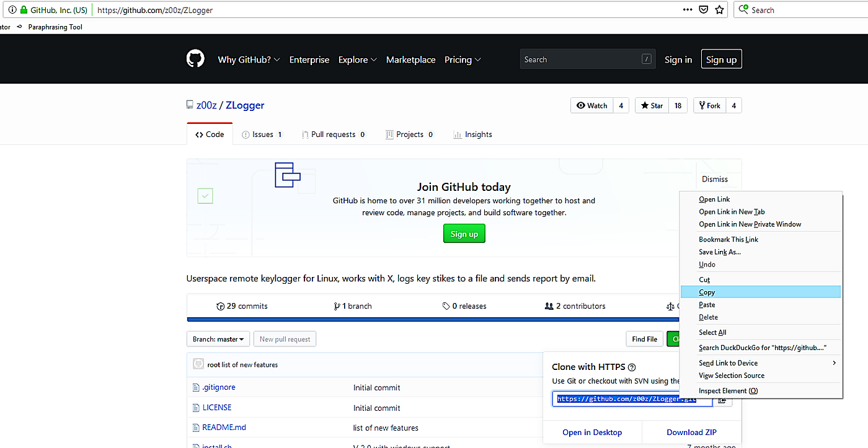
Task: Open the Enterprise link
Action: 309,59
